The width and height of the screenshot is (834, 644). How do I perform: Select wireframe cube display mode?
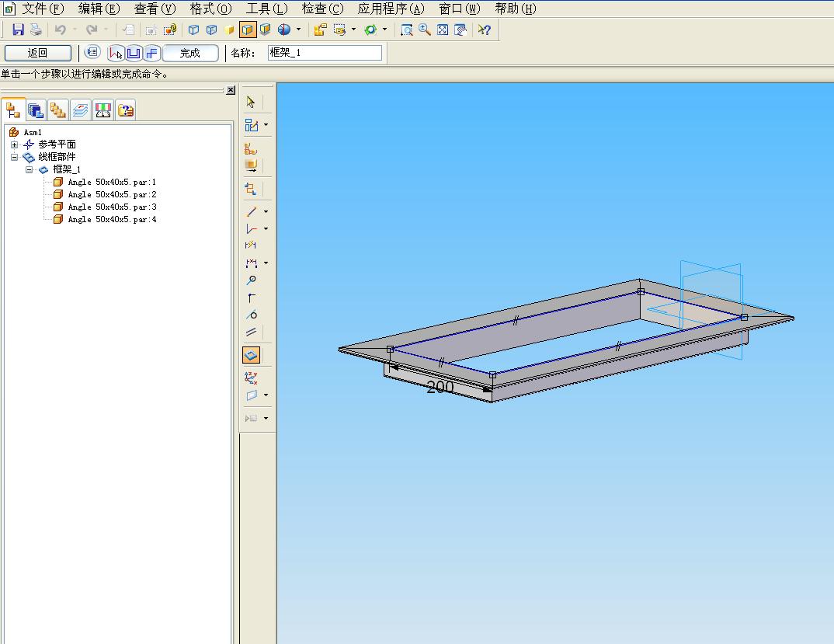193,30
